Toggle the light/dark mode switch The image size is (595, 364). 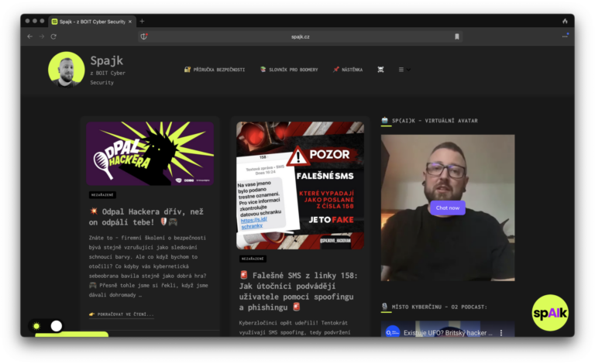(x=46, y=326)
